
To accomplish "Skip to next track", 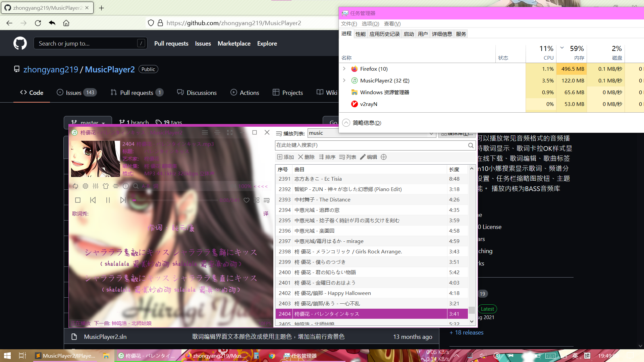I will (x=123, y=200).
